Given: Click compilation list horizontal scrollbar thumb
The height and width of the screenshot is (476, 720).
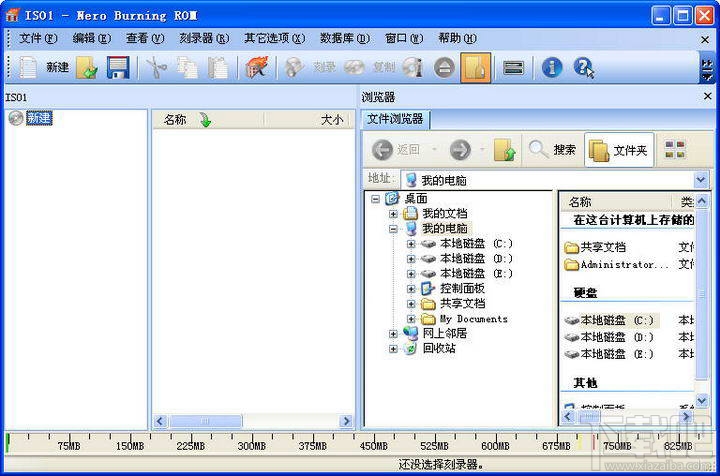Looking at the screenshot, I should pyautogui.click(x=205, y=421).
